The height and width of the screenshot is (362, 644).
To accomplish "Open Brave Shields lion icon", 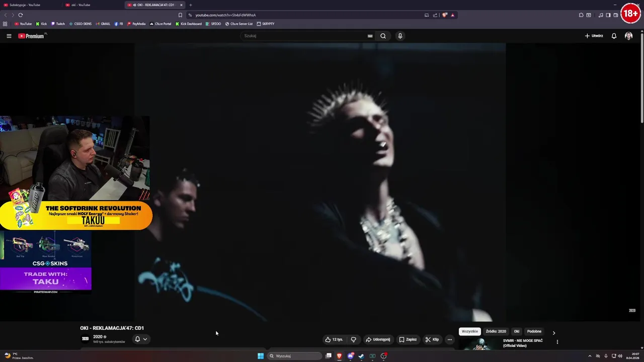I will coord(445,15).
